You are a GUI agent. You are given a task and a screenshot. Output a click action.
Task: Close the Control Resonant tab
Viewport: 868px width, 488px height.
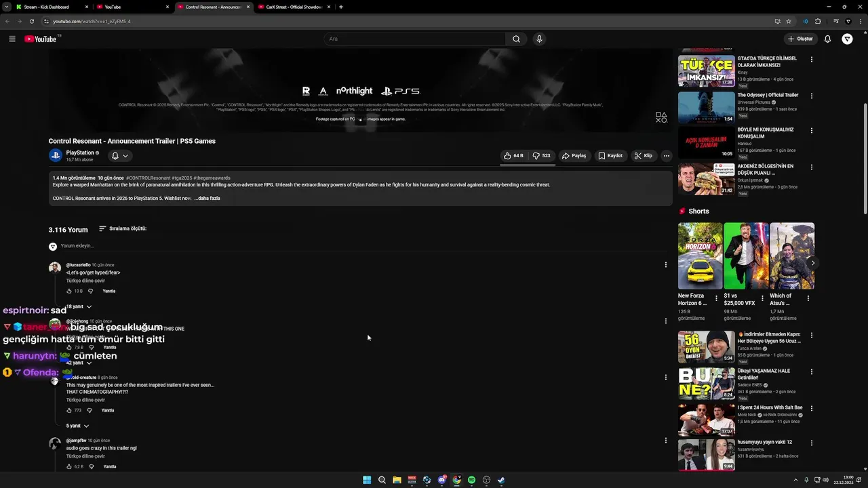click(248, 7)
